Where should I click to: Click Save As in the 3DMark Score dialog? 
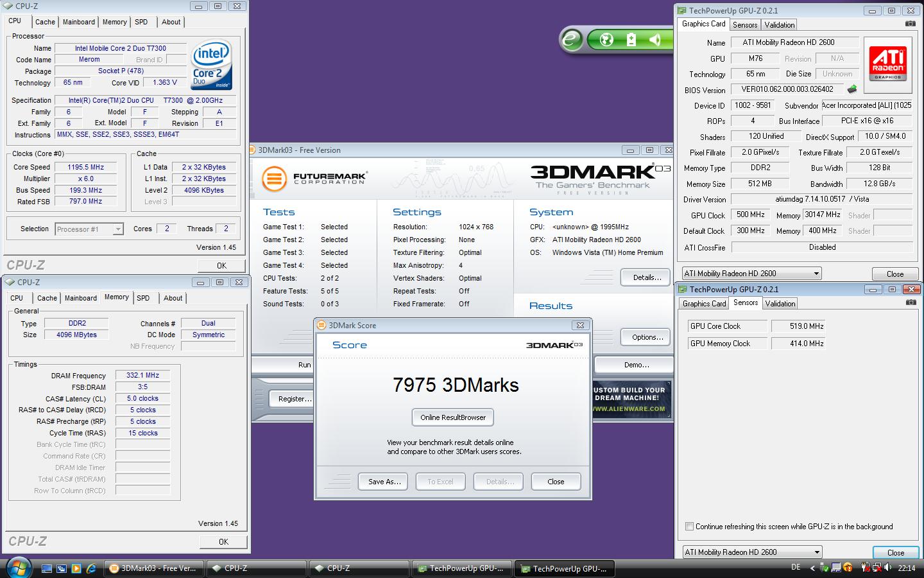[383, 482]
